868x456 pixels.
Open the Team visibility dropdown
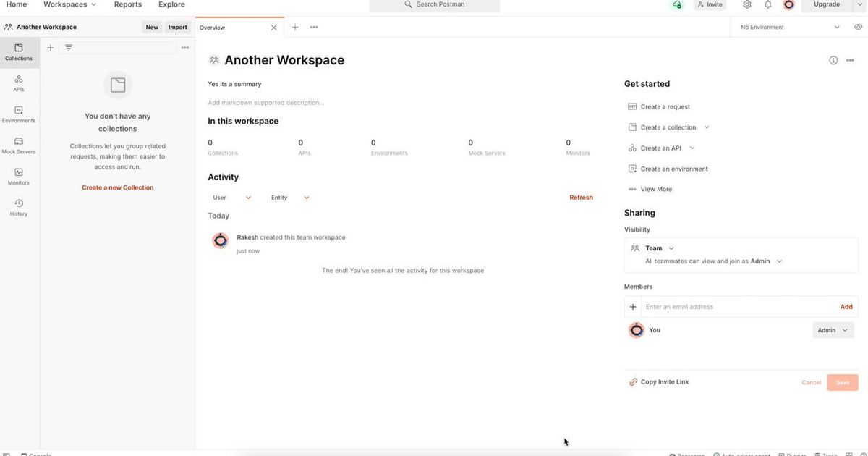[x=652, y=248]
